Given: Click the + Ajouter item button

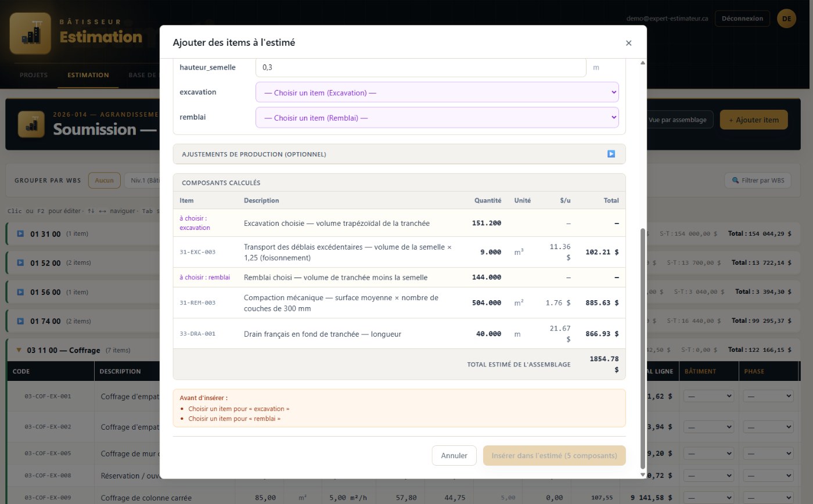Looking at the screenshot, I should [x=754, y=120].
